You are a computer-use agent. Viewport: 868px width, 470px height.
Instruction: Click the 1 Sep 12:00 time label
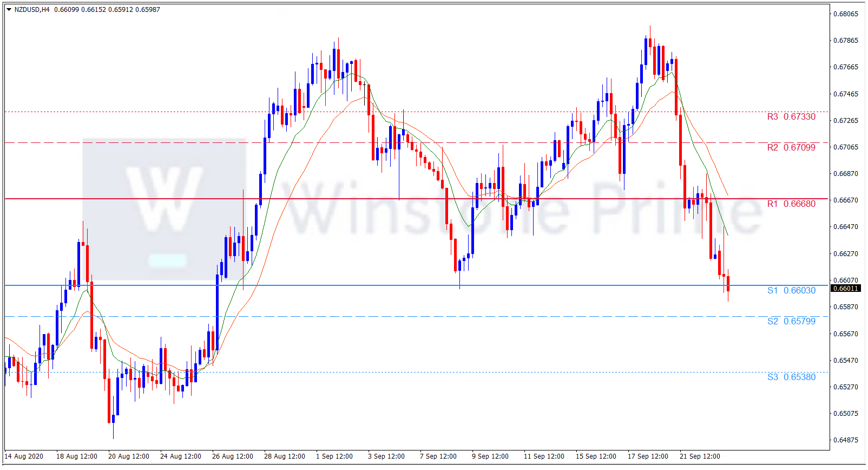(334, 456)
